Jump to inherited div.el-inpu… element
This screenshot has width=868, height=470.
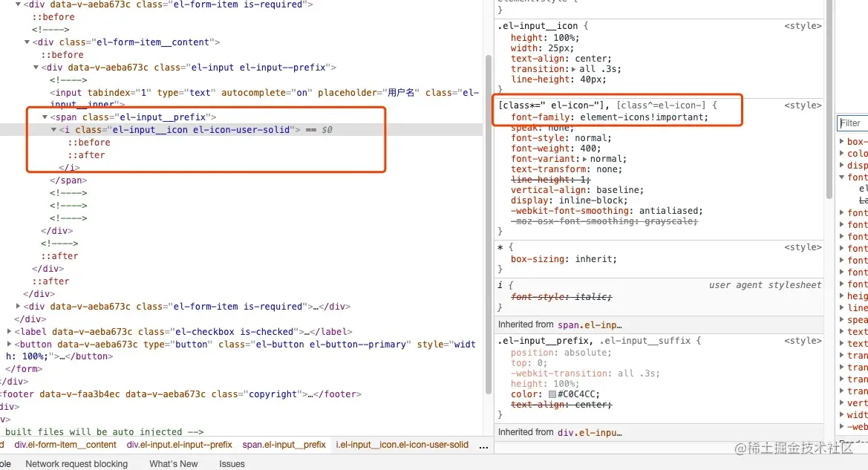[590, 432]
